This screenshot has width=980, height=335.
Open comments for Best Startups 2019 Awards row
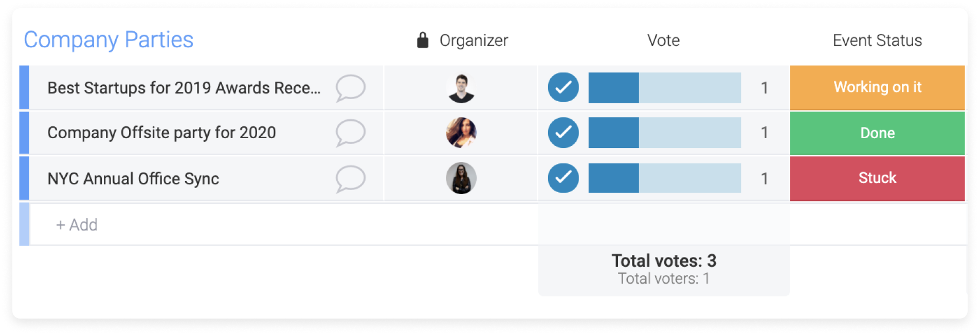(x=350, y=88)
